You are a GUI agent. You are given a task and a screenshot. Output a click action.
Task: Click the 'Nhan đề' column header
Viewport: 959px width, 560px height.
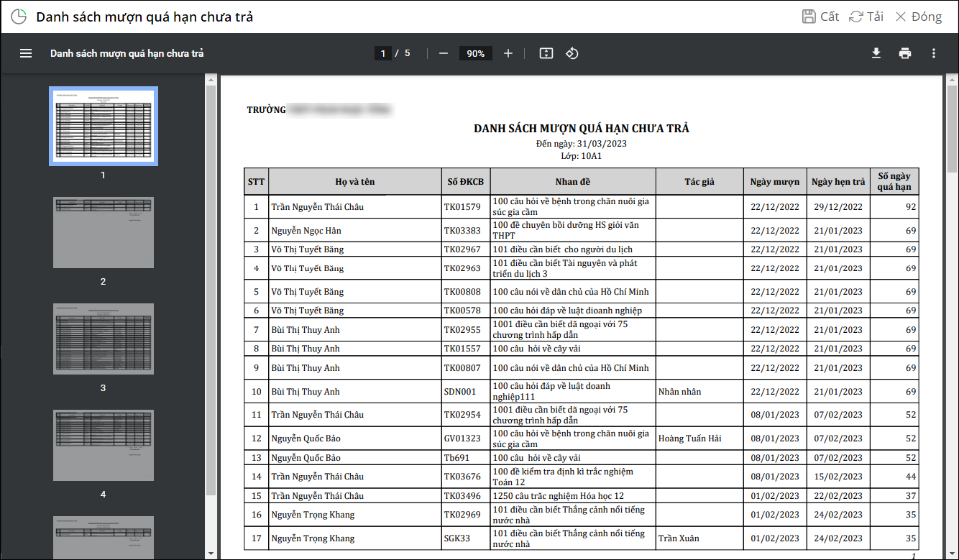[x=573, y=182]
